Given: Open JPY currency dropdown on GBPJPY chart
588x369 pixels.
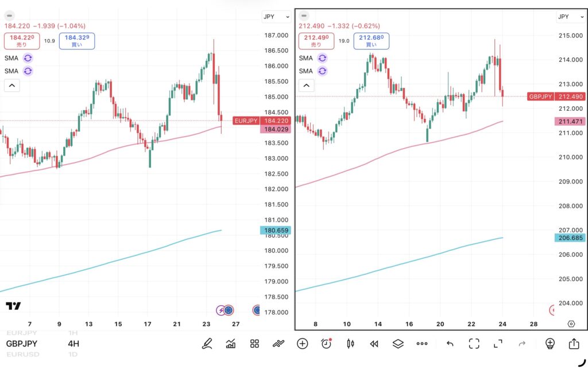Looking at the screenshot, I should click(570, 17).
